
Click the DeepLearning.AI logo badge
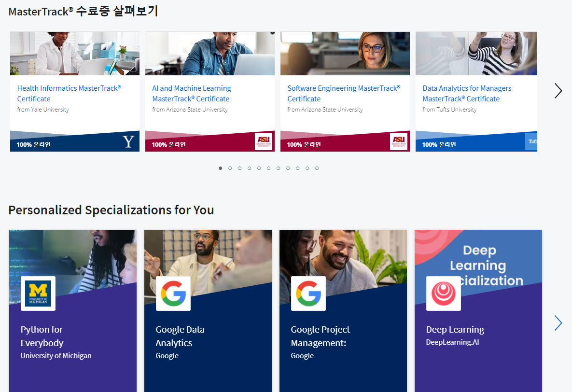[x=444, y=294]
